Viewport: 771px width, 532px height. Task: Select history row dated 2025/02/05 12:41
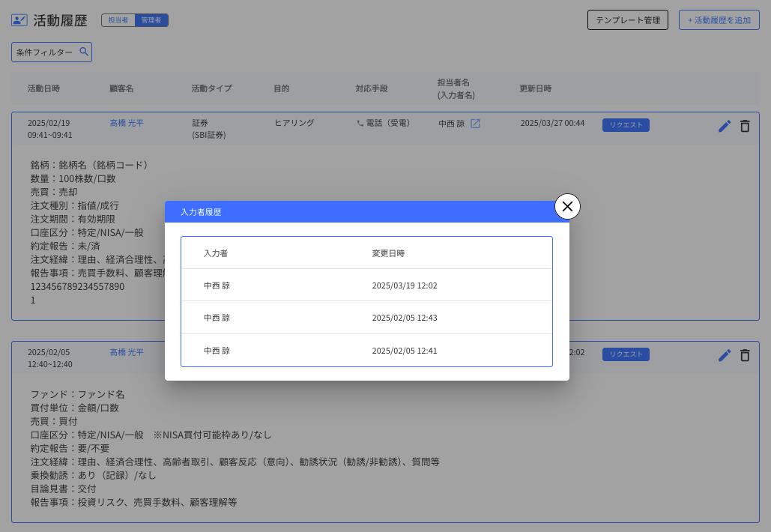tap(367, 351)
